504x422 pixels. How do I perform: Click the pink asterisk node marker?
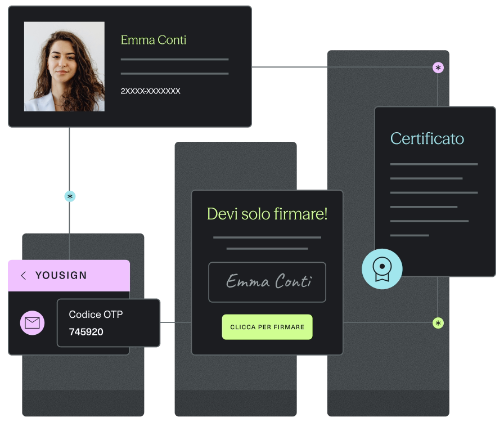tap(438, 68)
